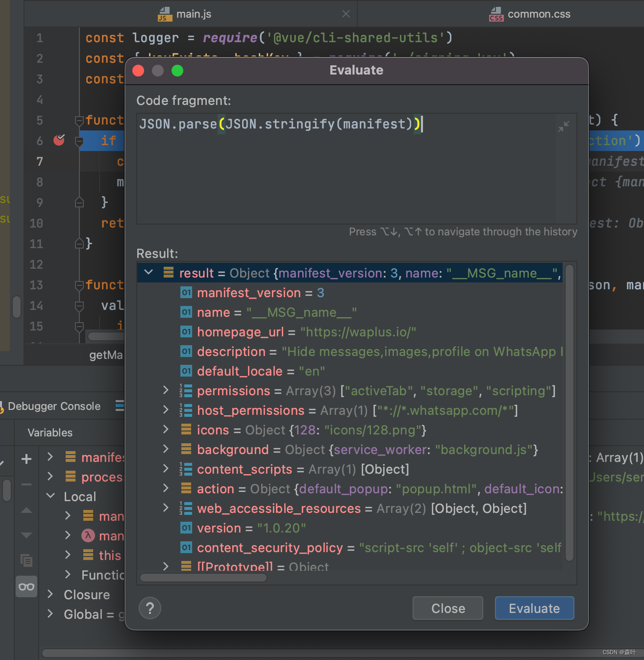644x660 pixels.
Task: Select the version "1.0.20" row
Action: (350, 528)
